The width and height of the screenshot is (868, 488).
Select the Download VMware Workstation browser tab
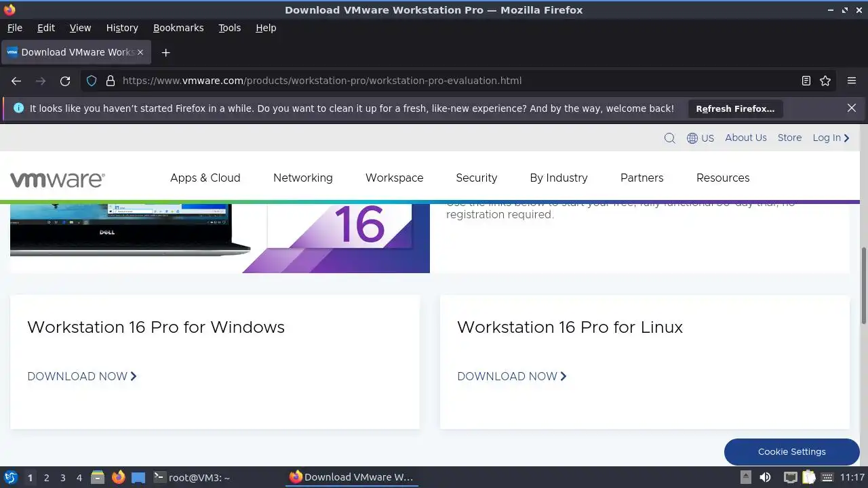(x=75, y=52)
